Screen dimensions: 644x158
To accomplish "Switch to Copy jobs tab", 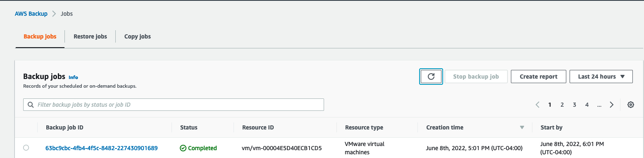I will point(138,36).
